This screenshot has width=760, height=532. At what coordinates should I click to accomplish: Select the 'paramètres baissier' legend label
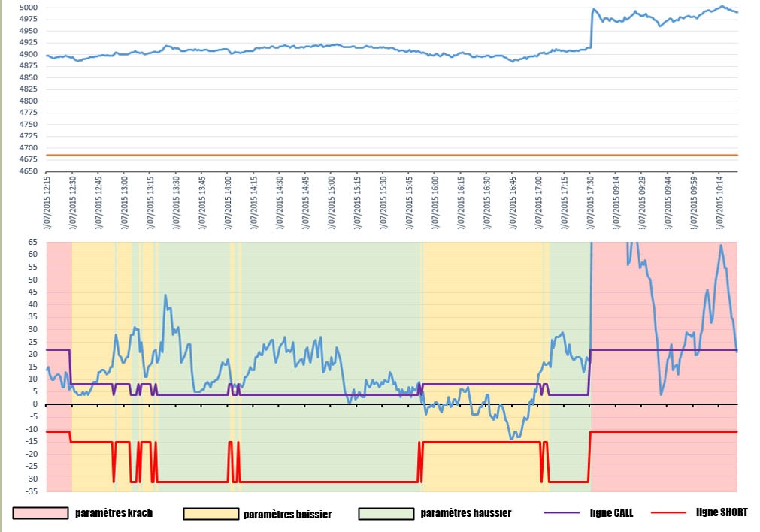[x=287, y=514]
